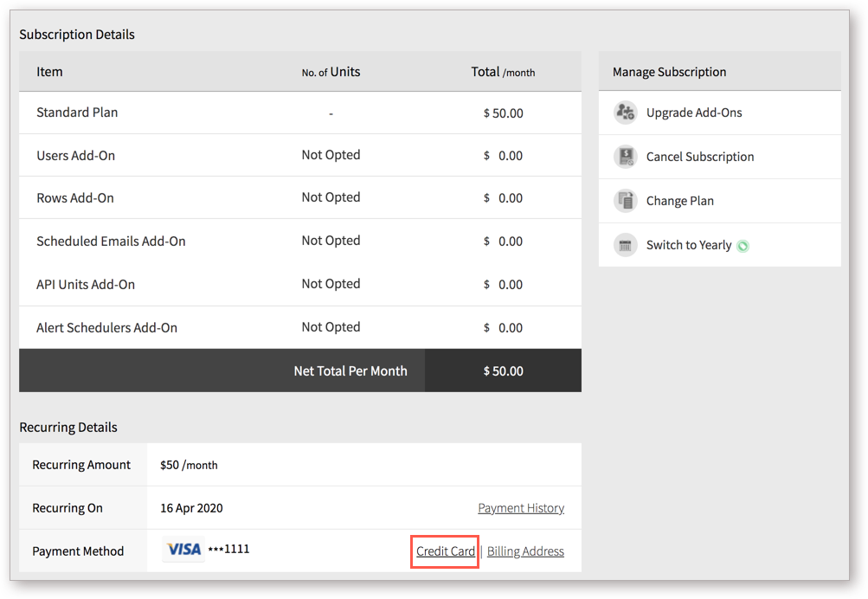Open the Billing Address link
The height and width of the screenshot is (599, 868).
pos(525,551)
